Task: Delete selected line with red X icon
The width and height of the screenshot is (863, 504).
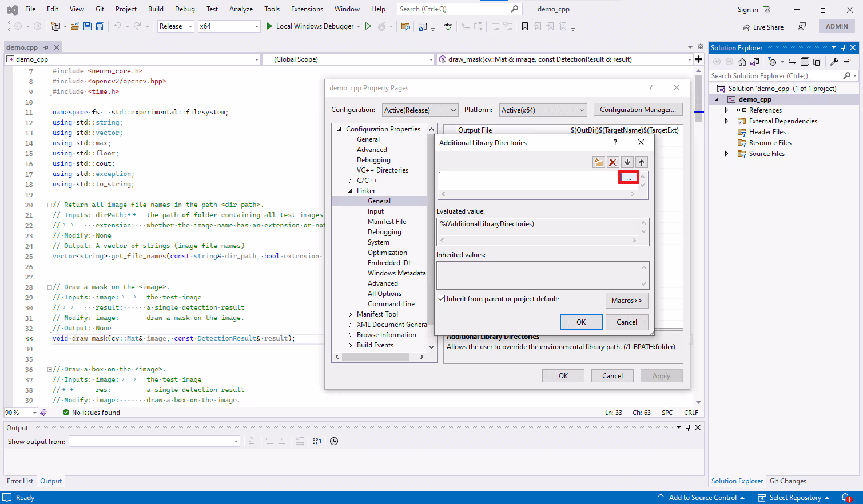Action: (x=613, y=162)
